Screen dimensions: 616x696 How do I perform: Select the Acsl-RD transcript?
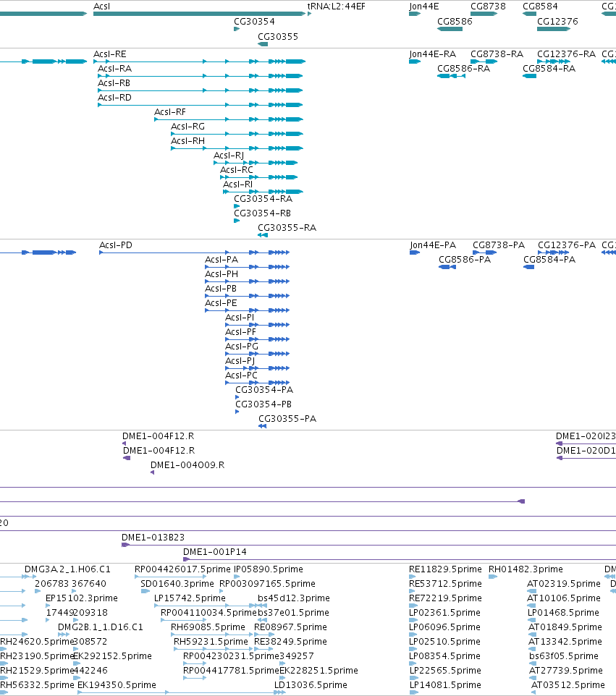pos(201,105)
